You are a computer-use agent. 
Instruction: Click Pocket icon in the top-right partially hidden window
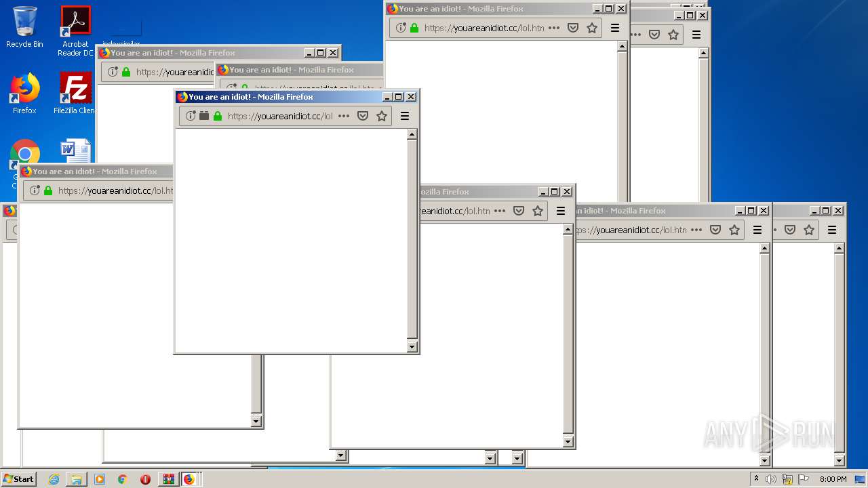654,35
